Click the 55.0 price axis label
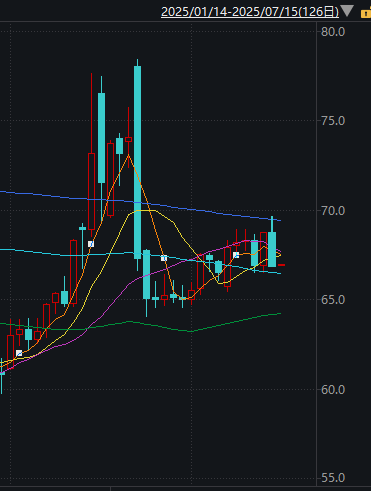371x491 pixels. 333,478
